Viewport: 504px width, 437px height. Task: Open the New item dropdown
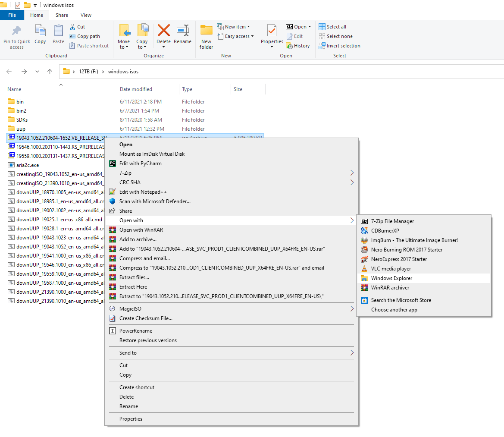[237, 27]
